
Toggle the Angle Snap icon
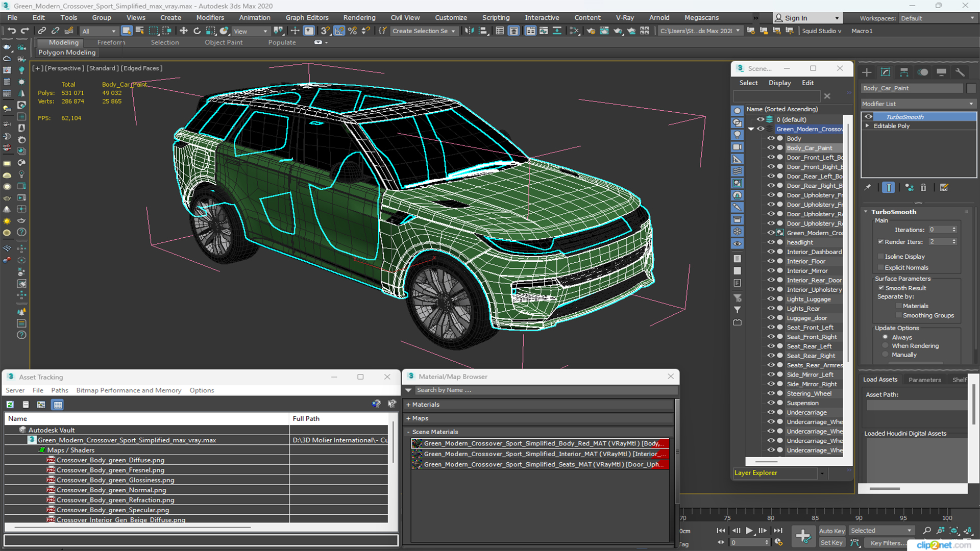[x=339, y=31]
